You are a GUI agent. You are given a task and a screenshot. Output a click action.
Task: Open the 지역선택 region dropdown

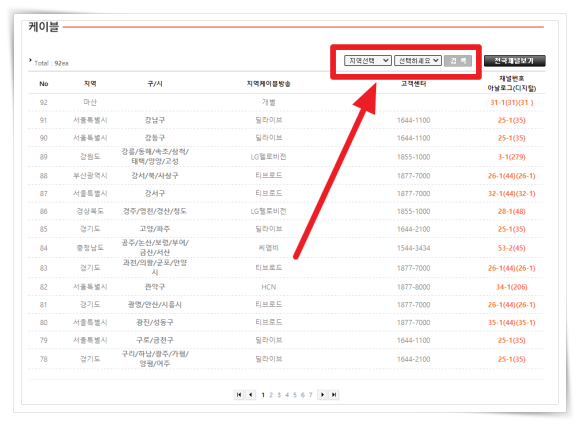tap(368, 61)
